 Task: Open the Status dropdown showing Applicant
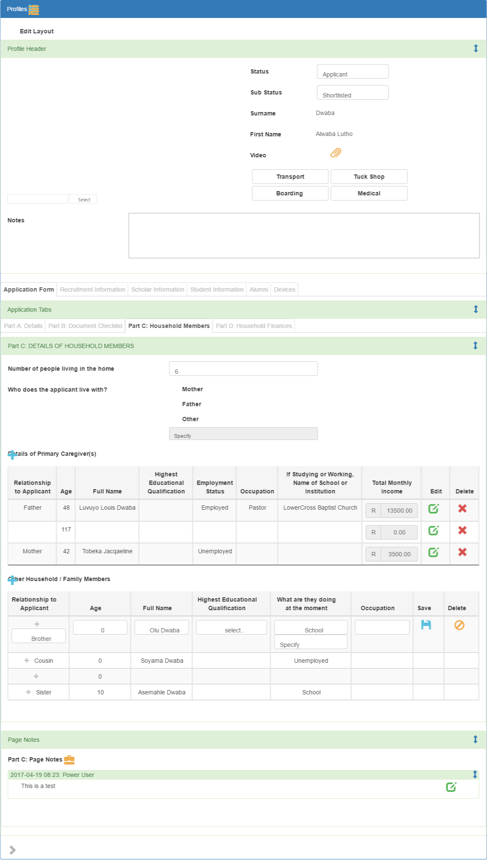[x=352, y=71]
